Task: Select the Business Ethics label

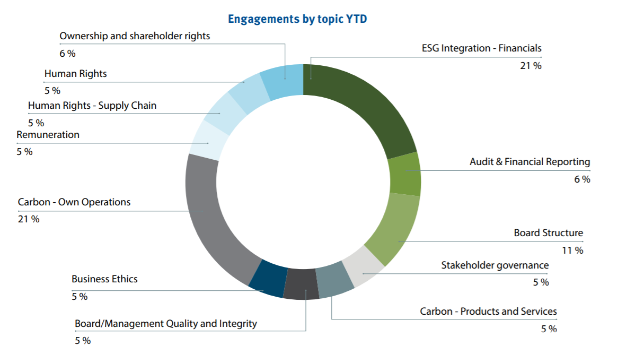Action: [104, 279]
